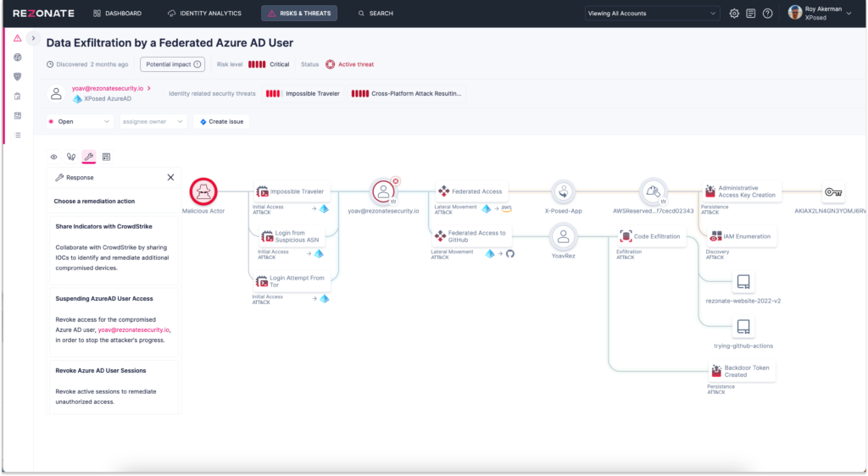The height and width of the screenshot is (476, 868).
Task: Click the Active threat status label
Action: click(355, 64)
